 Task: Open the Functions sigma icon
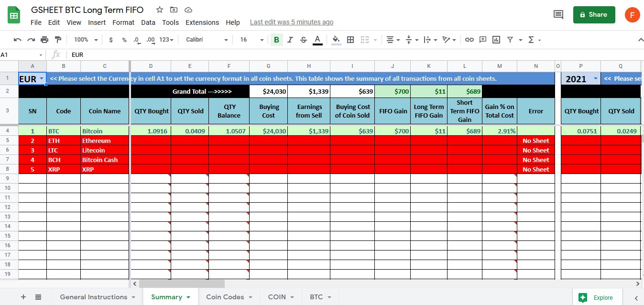[531, 40]
